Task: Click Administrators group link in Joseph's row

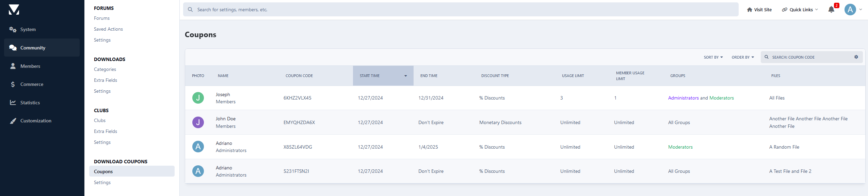Action: 683,98
